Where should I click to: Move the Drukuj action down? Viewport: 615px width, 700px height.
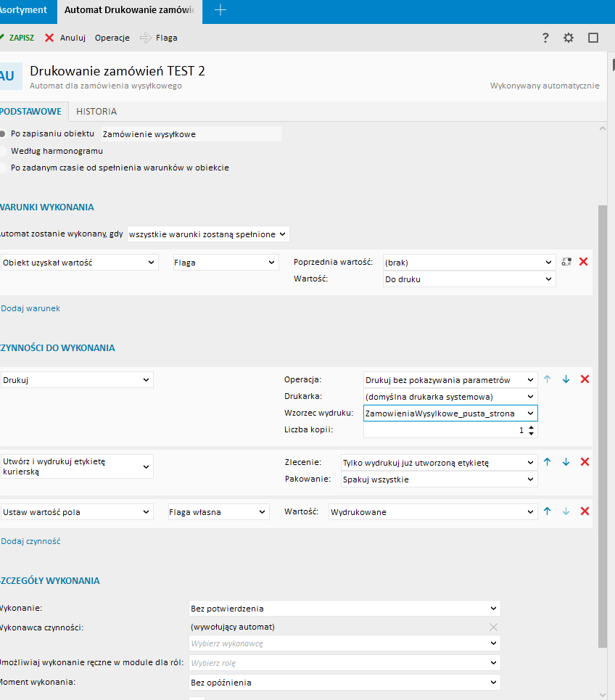566,379
